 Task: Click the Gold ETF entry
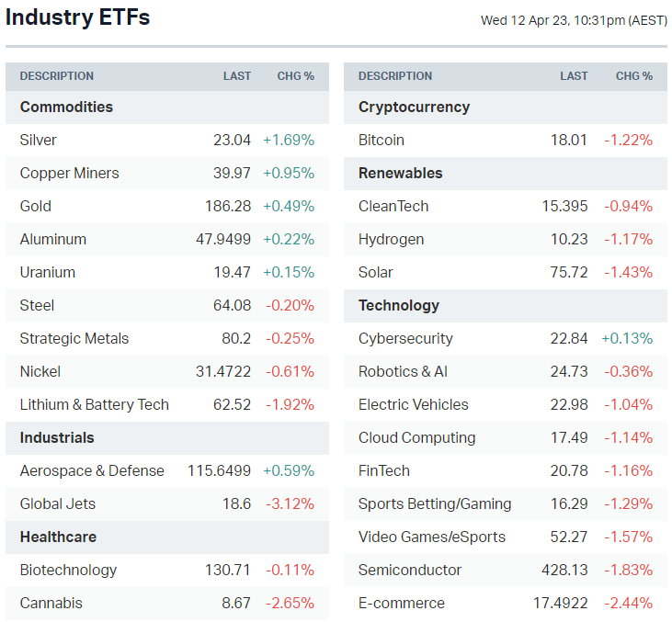[36, 207]
